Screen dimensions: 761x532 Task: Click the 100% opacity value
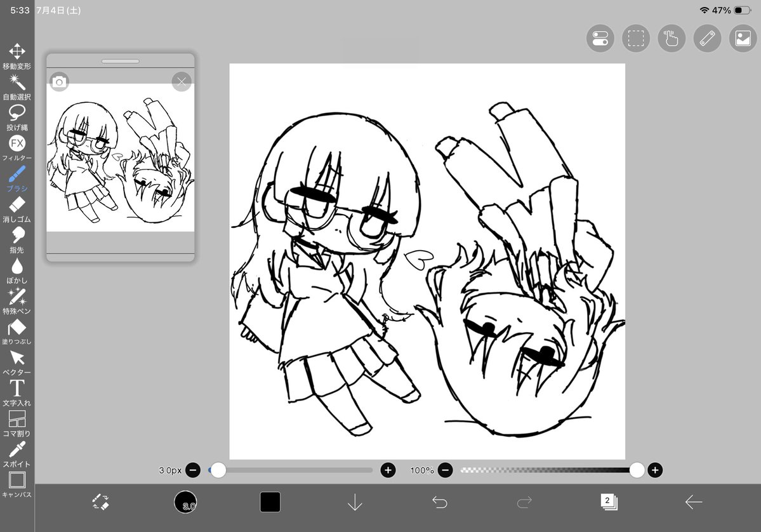pos(421,470)
